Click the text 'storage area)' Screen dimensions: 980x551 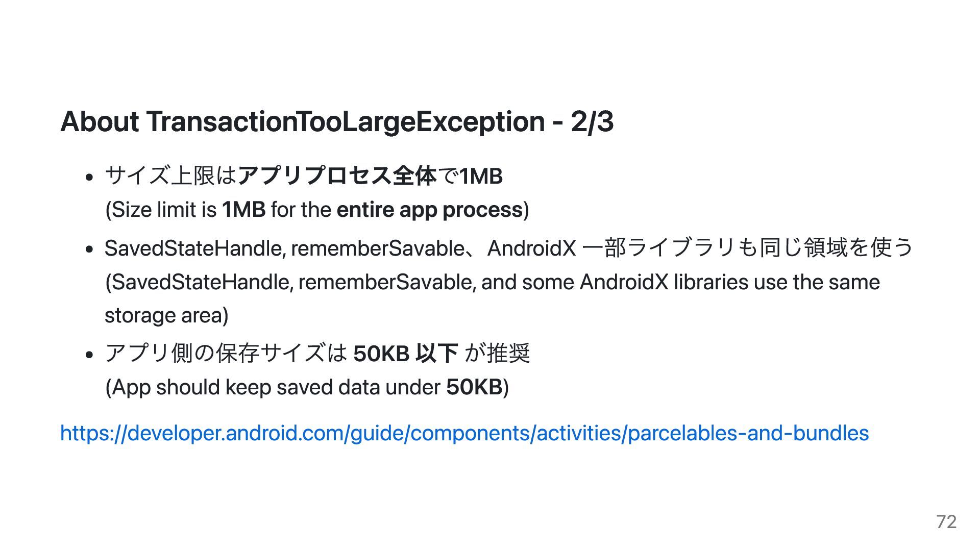point(166,315)
